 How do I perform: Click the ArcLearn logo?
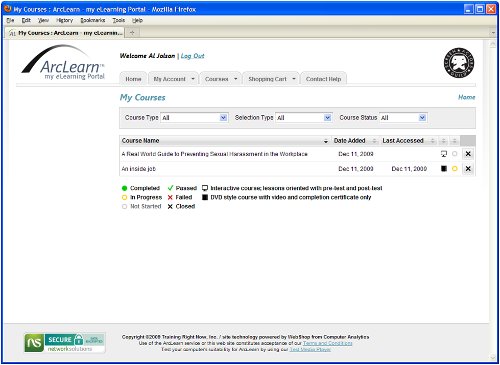tap(63, 63)
